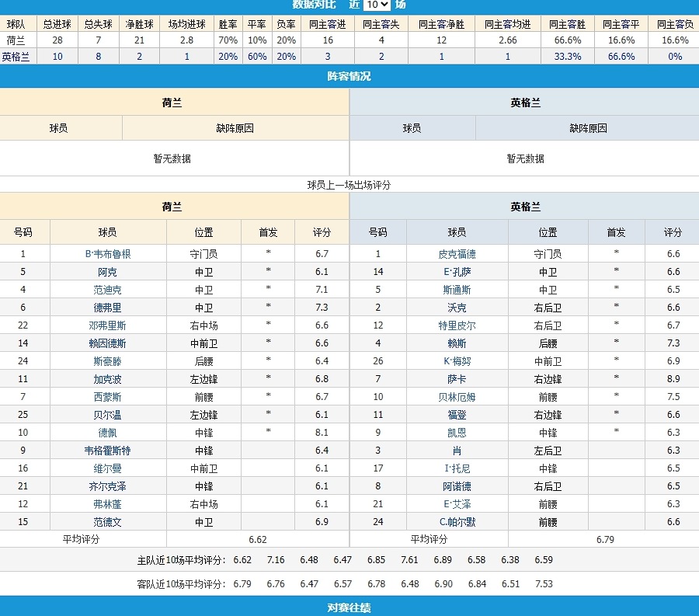The height and width of the screenshot is (616, 699).
Task: Click the 英格兰 team link in the data comparison table
Action: tap(16, 57)
